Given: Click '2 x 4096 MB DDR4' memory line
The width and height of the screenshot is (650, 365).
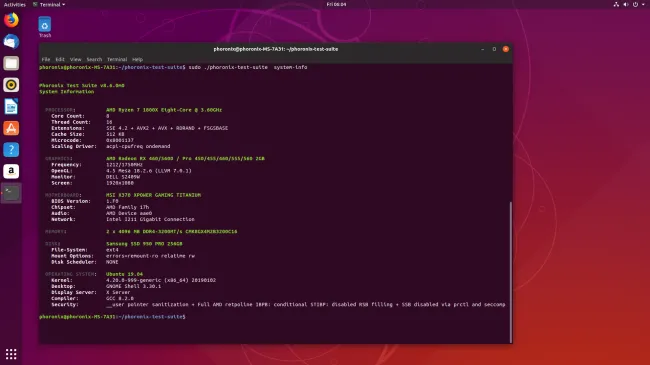Looking at the screenshot, I should tap(172, 231).
